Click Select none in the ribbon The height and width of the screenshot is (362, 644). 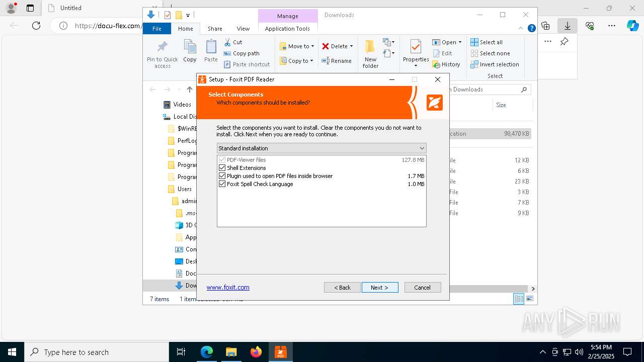tap(490, 53)
